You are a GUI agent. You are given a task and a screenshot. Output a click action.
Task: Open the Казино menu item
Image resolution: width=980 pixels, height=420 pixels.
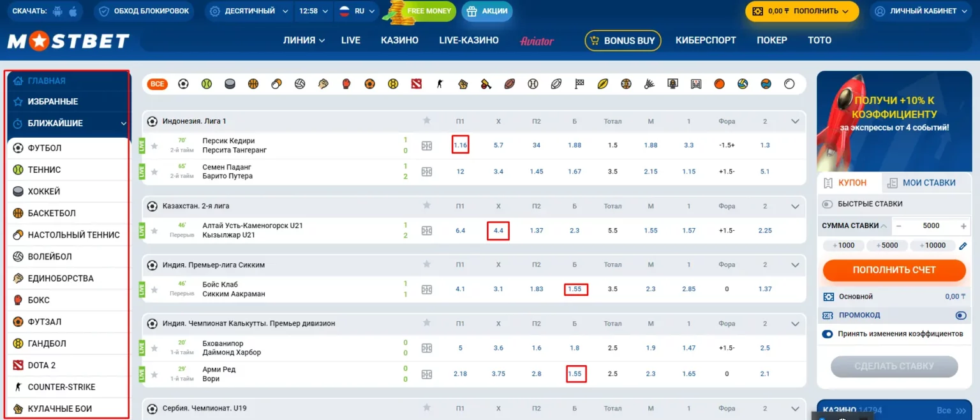pyautogui.click(x=399, y=40)
